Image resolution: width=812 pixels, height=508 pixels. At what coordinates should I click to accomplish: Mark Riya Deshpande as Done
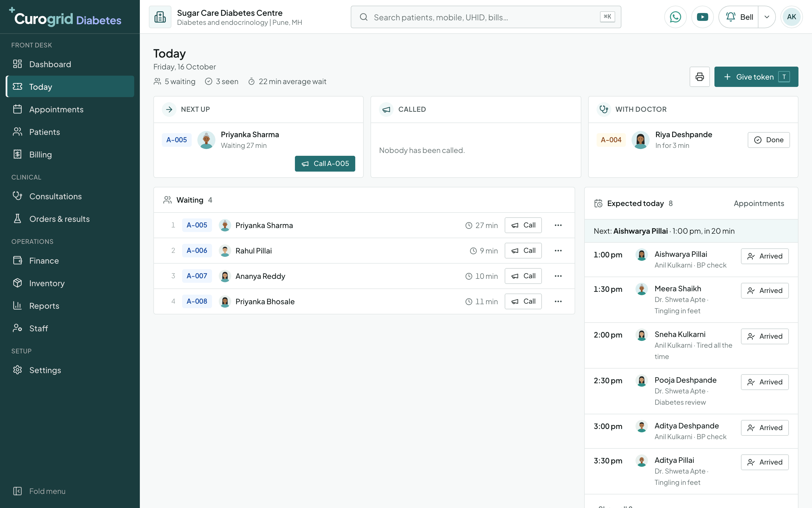coord(768,140)
